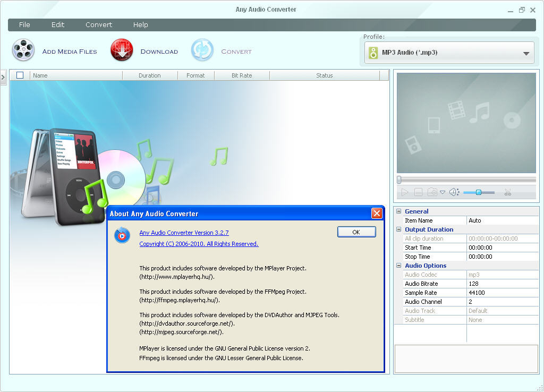Image resolution: width=544 pixels, height=392 pixels.
Task: Click the Audio Track value Default
Action: click(x=503, y=311)
